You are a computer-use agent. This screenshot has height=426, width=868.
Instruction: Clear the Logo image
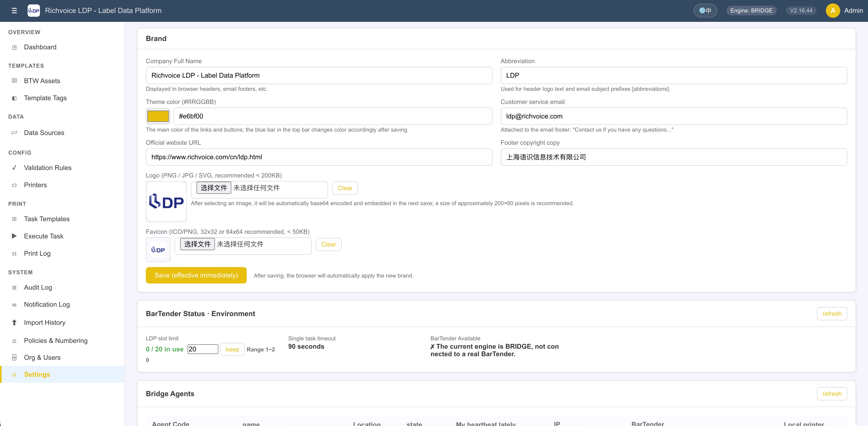pyautogui.click(x=345, y=188)
